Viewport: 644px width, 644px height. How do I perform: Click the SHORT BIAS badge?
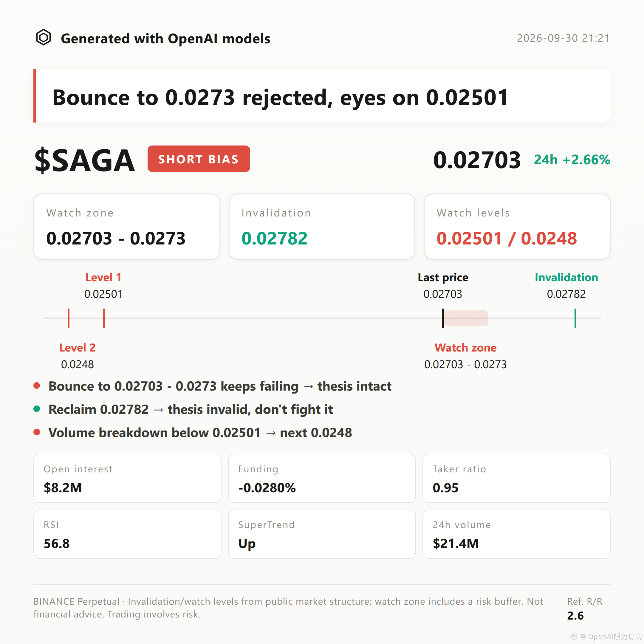click(x=199, y=159)
